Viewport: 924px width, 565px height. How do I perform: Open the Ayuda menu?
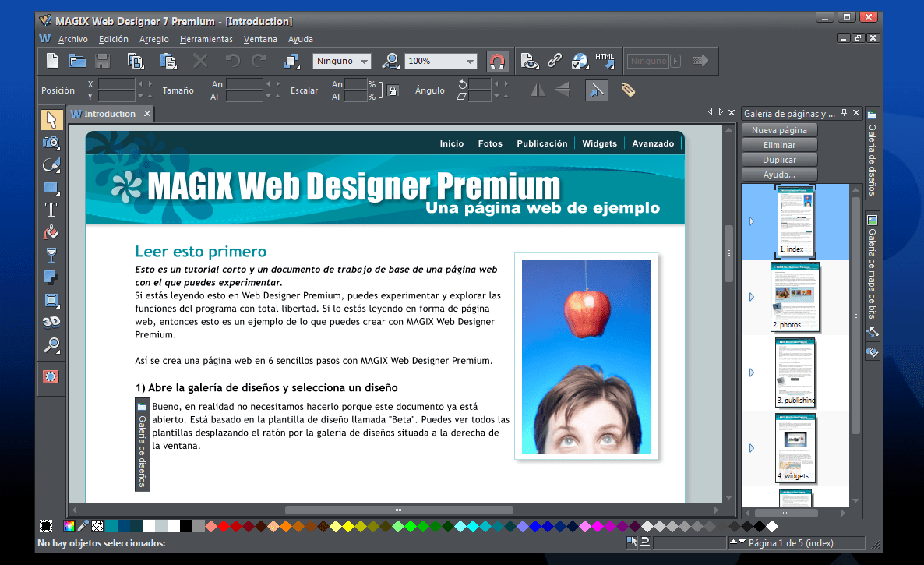tap(301, 39)
